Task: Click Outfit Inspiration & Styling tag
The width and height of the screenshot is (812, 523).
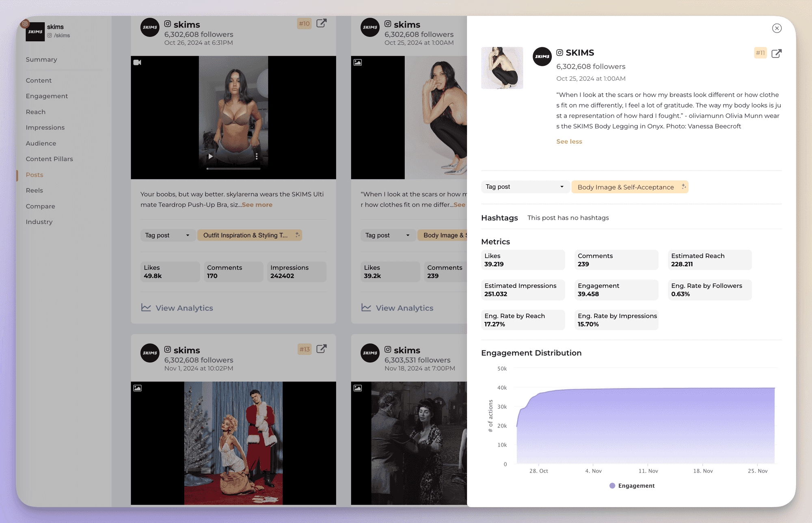Action: tap(249, 235)
